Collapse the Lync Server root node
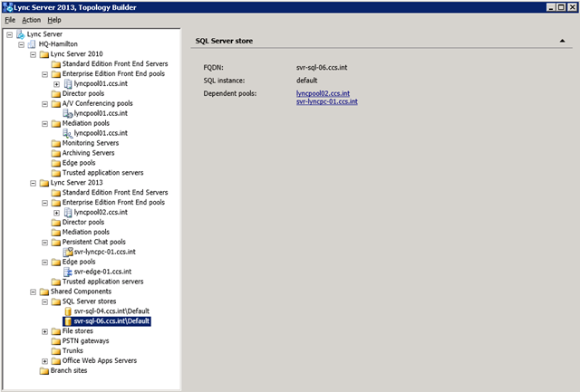This screenshot has height=392, width=580. pyautogui.click(x=10, y=34)
